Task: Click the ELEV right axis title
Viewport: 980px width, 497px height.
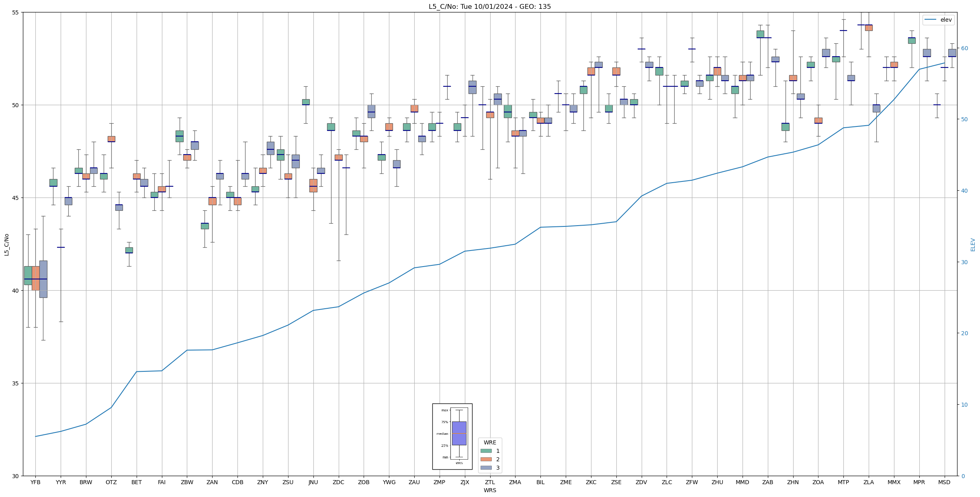Action: click(x=973, y=244)
